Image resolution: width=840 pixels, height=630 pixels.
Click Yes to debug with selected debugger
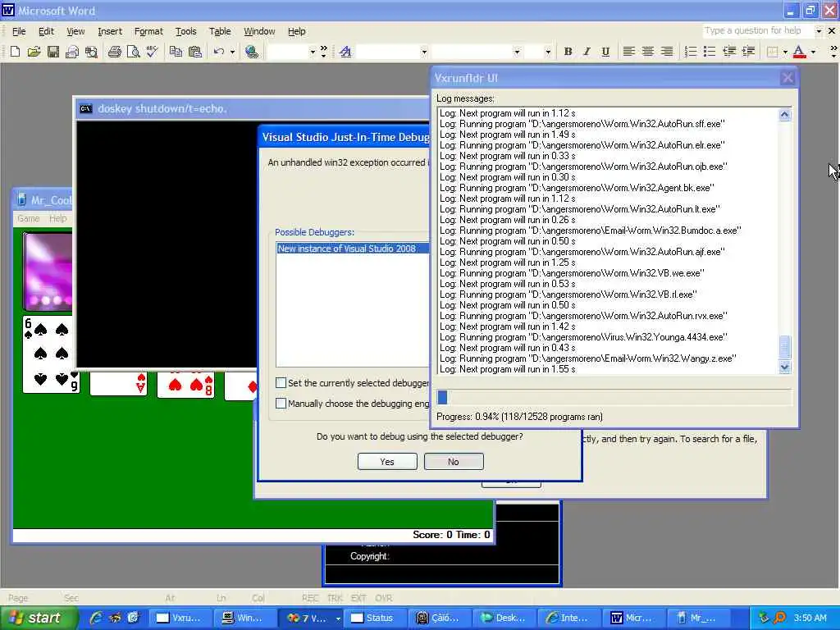tap(387, 461)
